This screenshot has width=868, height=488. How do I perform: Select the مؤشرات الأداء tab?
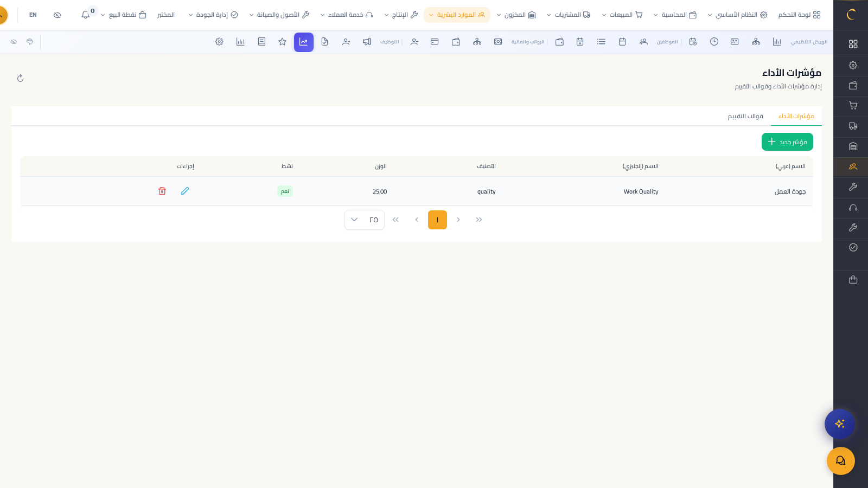(x=796, y=116)
